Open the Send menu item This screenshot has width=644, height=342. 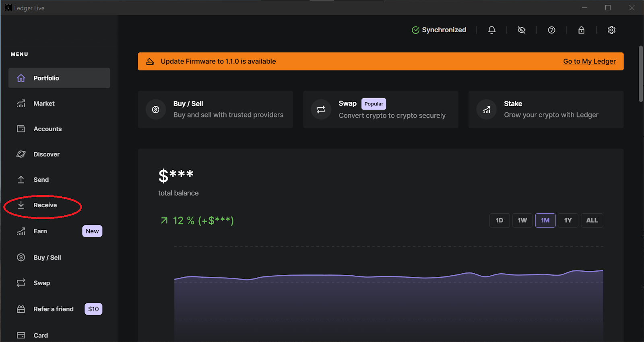59,179
